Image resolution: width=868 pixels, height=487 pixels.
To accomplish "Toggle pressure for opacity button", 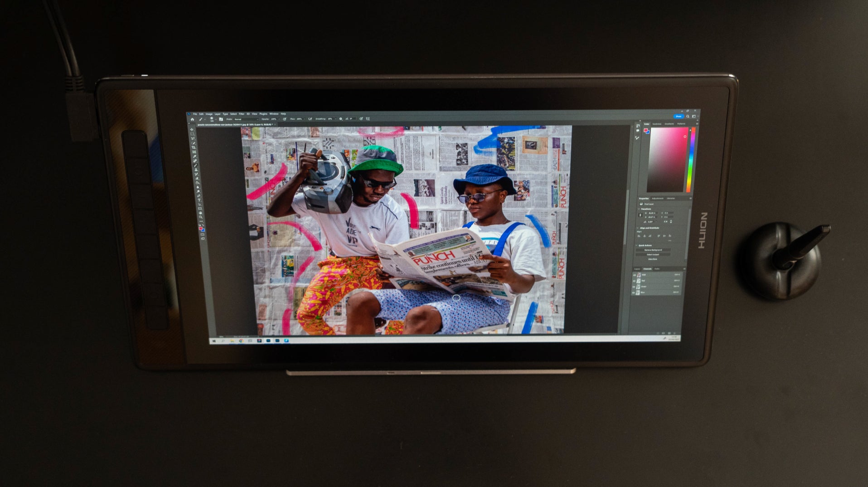I will [x=285, y=119].
